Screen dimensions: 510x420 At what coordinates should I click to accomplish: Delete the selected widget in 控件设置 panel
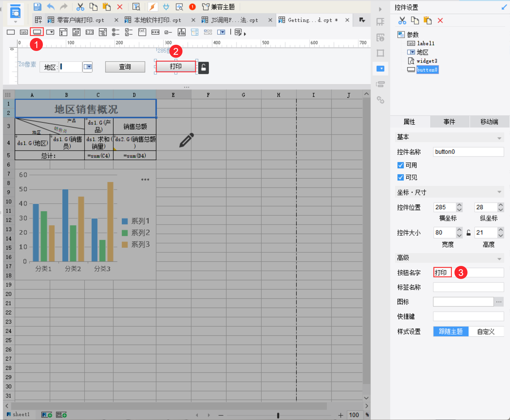click(440, 20)
